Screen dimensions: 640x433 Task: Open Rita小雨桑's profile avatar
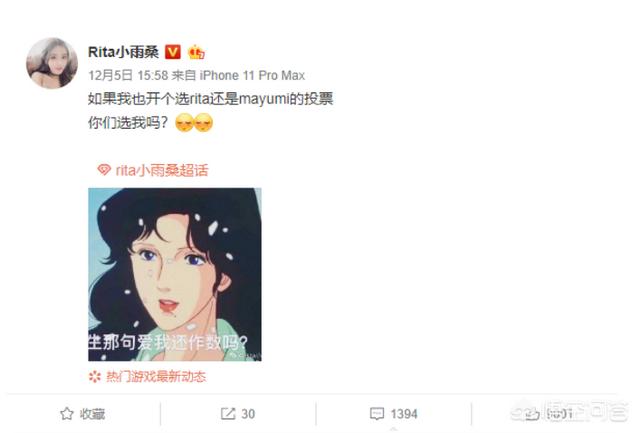(52, 63)
